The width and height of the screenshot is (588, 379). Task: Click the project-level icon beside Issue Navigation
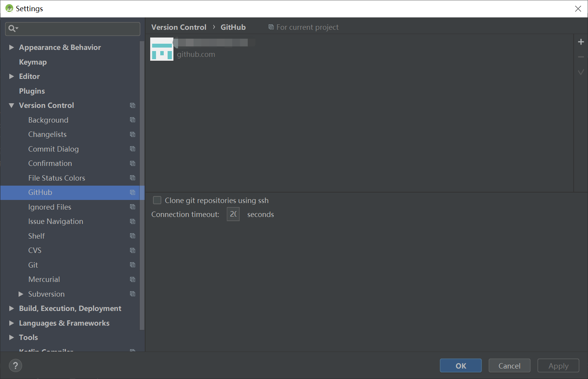pos(132,222)
